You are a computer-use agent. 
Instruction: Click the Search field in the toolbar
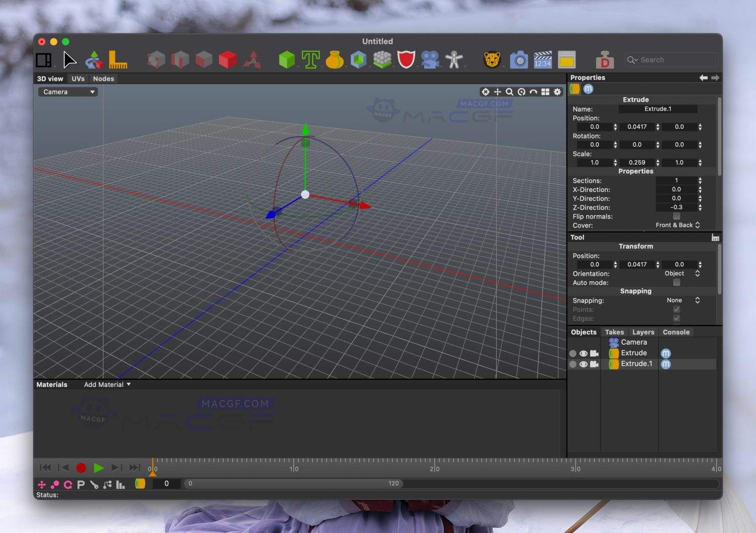[671, 59]
